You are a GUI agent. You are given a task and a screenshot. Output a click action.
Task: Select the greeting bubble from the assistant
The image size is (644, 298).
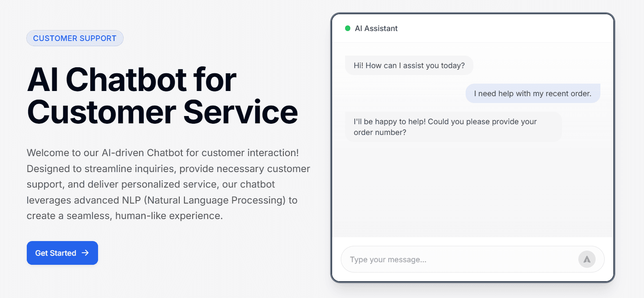click(409, 65)
